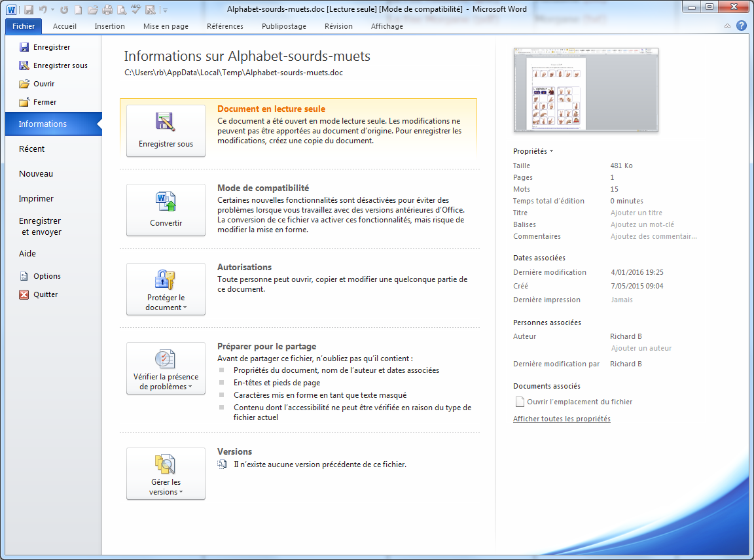
Task: Open the Références tab
Action: click(225, 26)
